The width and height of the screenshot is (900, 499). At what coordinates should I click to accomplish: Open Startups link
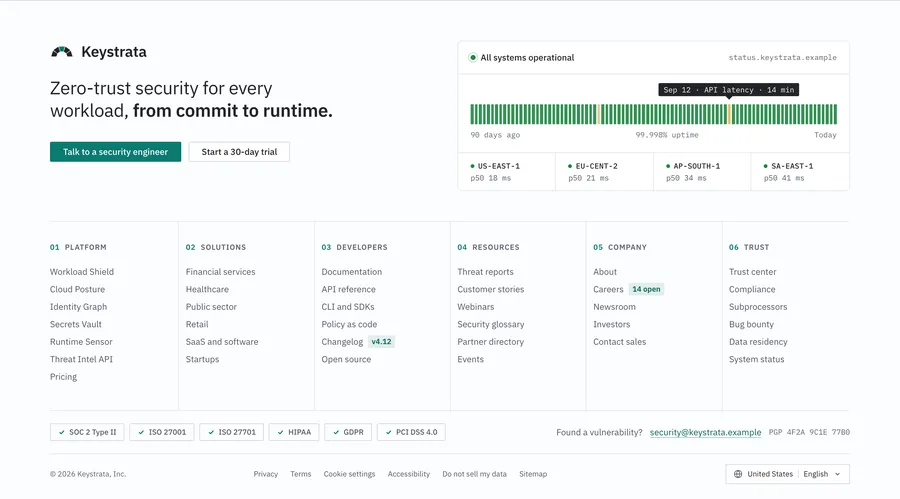pos(203,359)
